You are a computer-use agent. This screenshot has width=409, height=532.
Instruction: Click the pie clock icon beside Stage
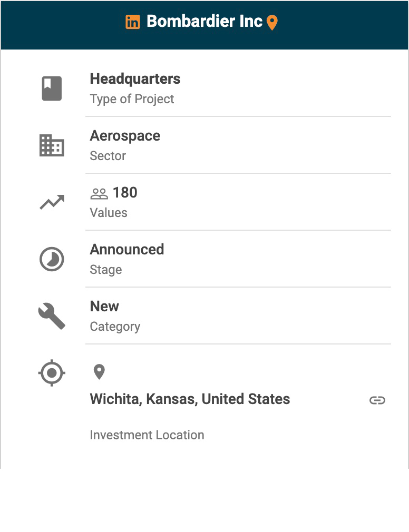tap(52, 260)
